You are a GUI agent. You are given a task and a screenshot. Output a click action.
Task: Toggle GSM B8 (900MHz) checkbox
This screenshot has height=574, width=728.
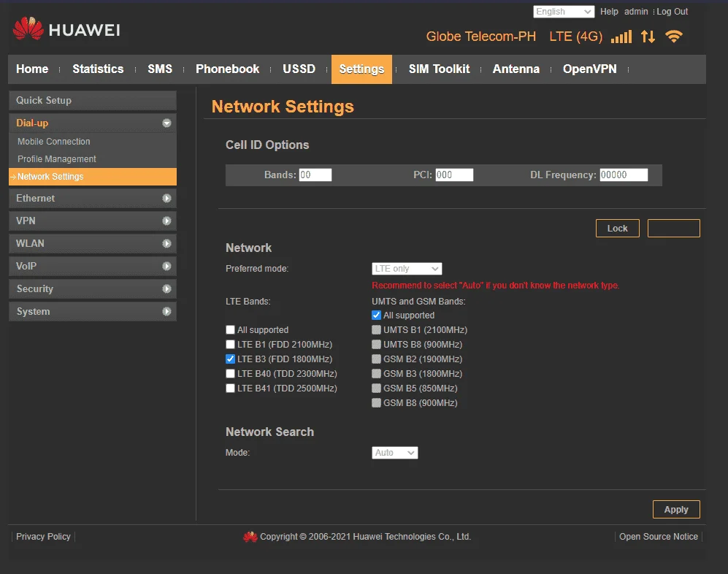(377, 402)
